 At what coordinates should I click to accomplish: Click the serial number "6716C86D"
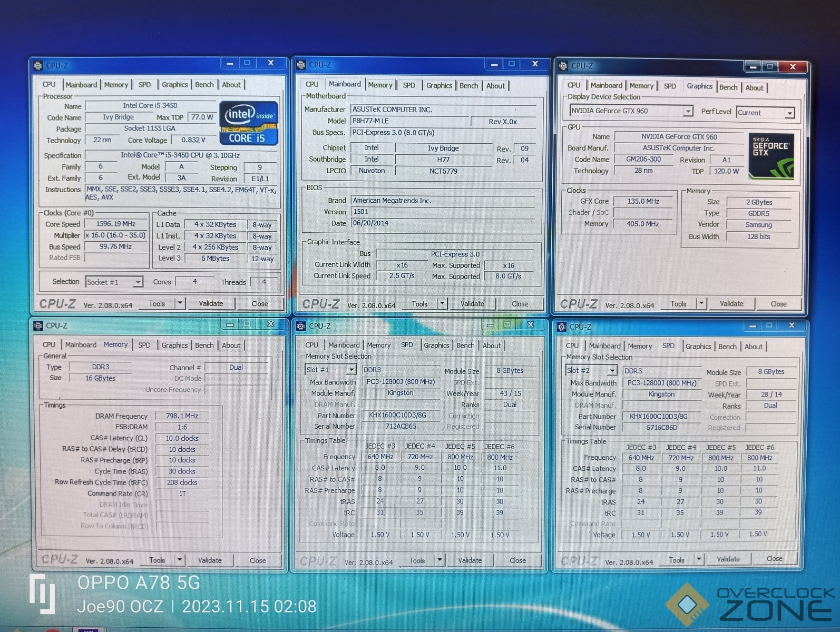pyautogui.click(x=662, y=427)
